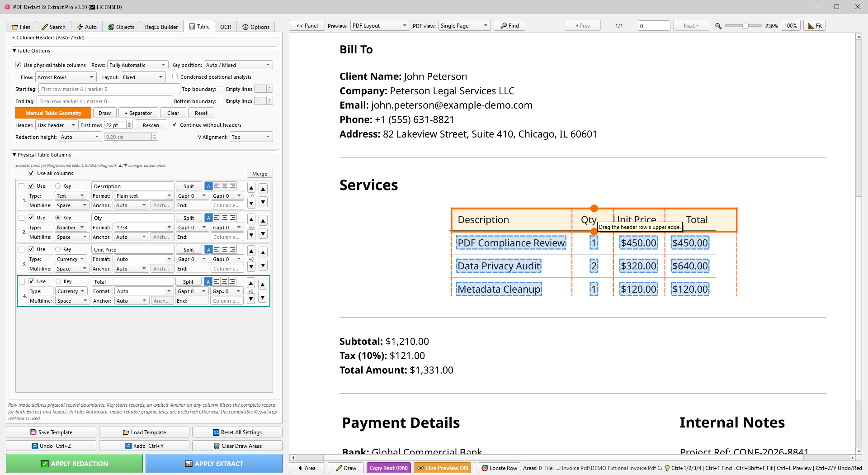Toggle Live Preview ON

point(443,468)
